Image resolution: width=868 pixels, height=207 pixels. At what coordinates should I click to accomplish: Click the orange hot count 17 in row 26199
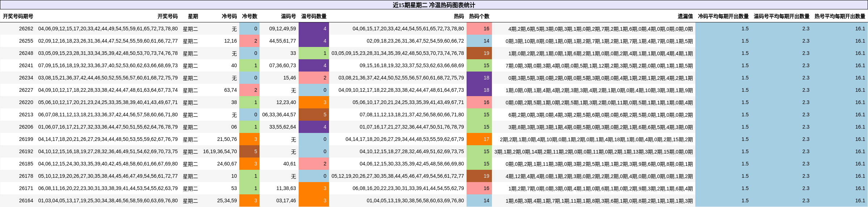pos(479,139)
